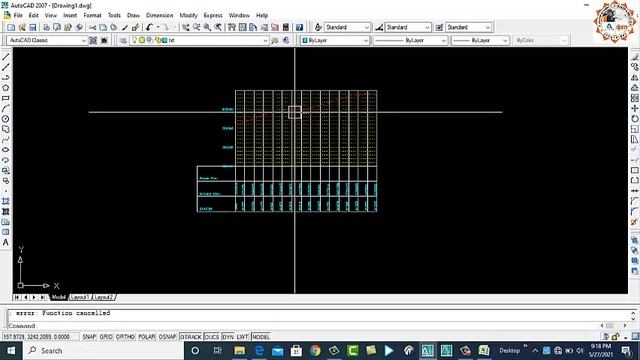Open the Draw menu
The height and width of the screenshot is (360, 640).
[133, 15]
